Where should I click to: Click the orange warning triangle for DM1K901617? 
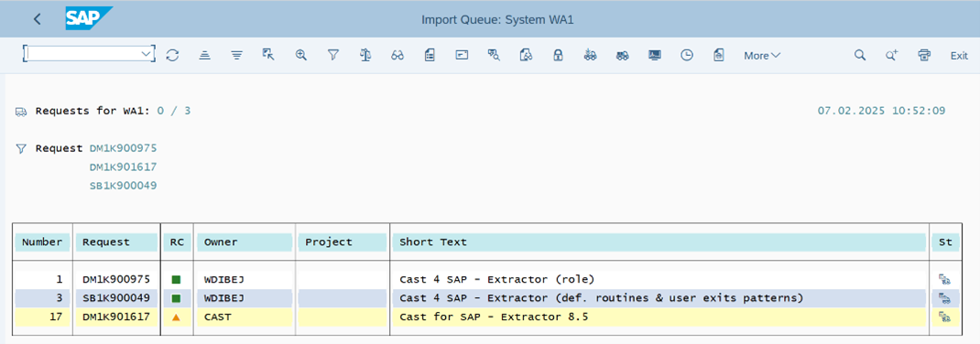(x=176, y=317)
